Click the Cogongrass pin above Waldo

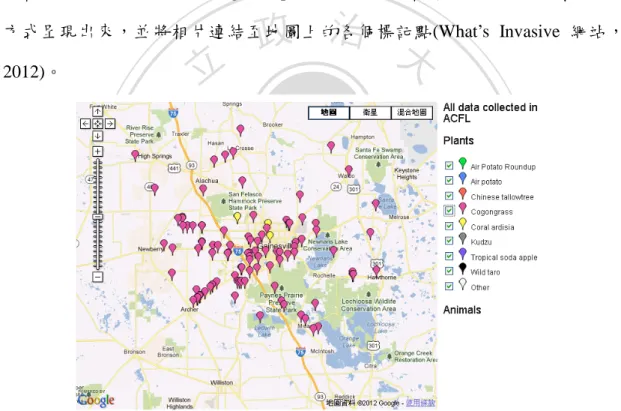pyautogui.click(x=349, y=170)
